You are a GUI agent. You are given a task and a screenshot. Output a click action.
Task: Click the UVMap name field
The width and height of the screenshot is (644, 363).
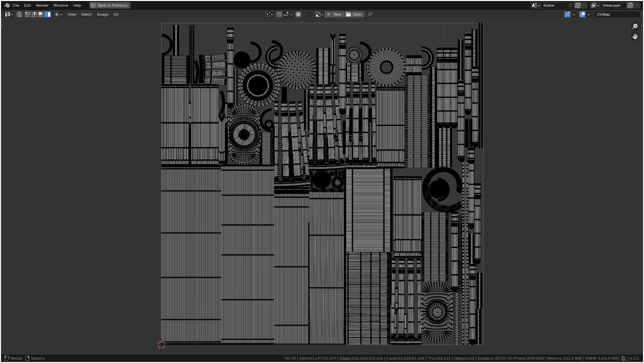tap(616, 14)
